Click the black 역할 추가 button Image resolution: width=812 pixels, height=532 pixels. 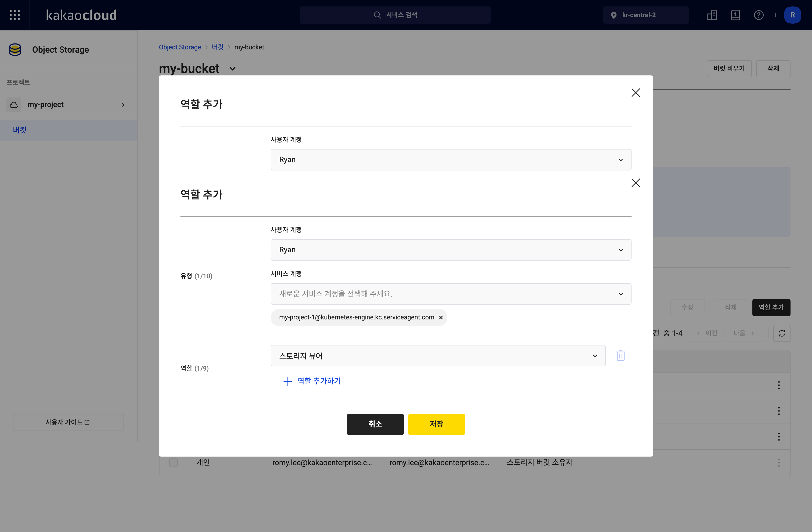coord(771,308)
